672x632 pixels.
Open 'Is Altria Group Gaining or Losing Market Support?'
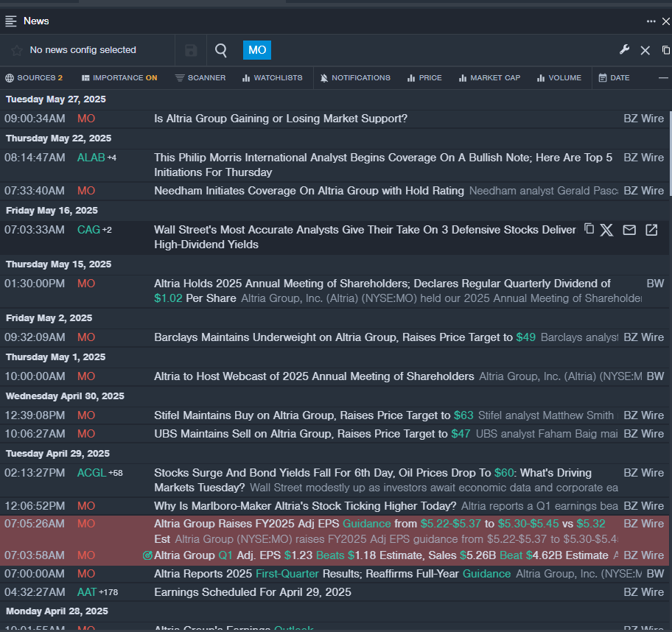[281, 119]
